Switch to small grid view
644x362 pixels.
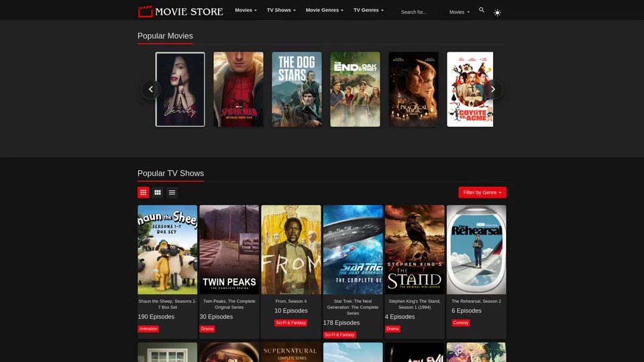144,192
